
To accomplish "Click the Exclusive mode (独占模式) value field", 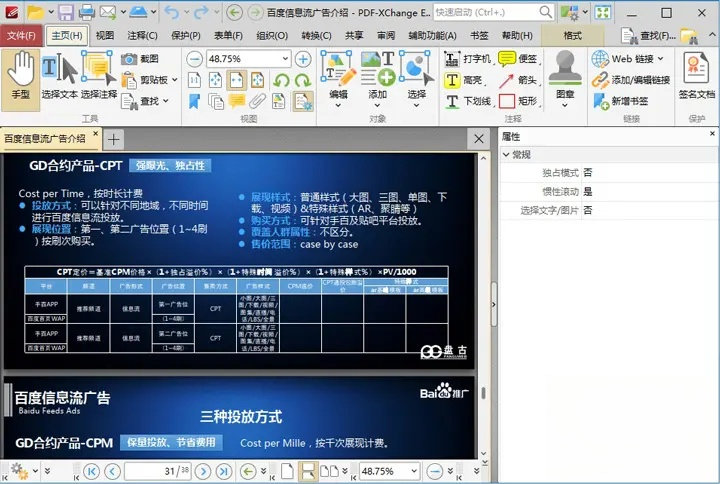I will (649, 173).
